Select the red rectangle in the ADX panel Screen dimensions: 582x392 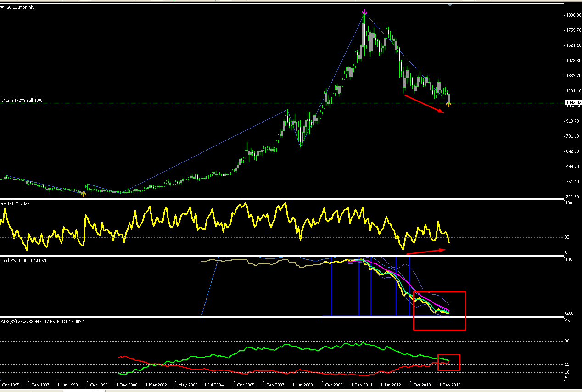point(449,362)
